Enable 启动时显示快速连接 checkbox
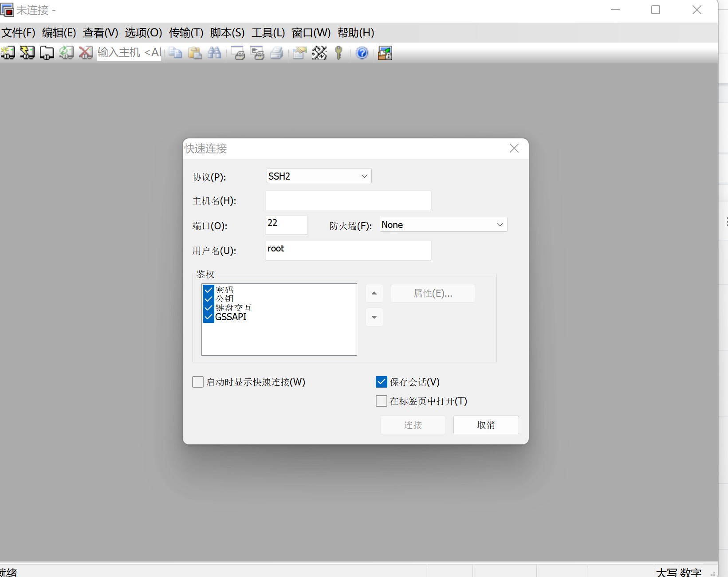Image resolution: width=728 pixels, height=577 pixels. (x=198, y=382)
